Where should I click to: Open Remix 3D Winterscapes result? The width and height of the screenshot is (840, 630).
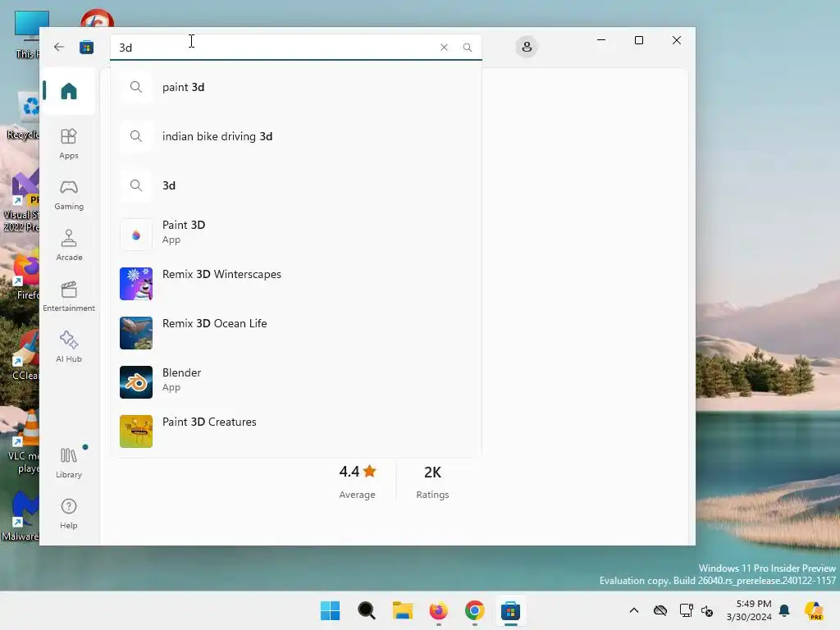click(295, 284)
